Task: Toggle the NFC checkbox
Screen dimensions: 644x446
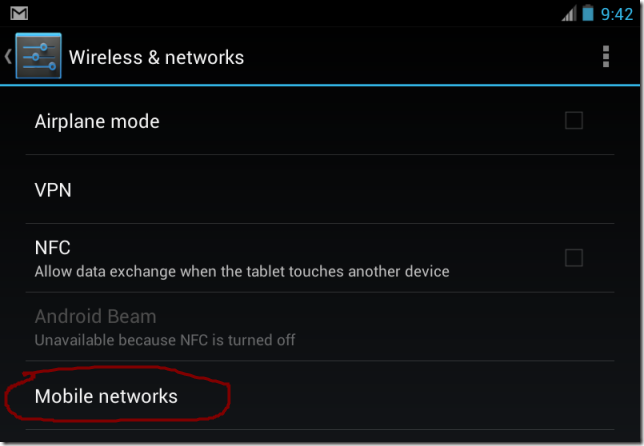Action: click(x=574, y=258)
